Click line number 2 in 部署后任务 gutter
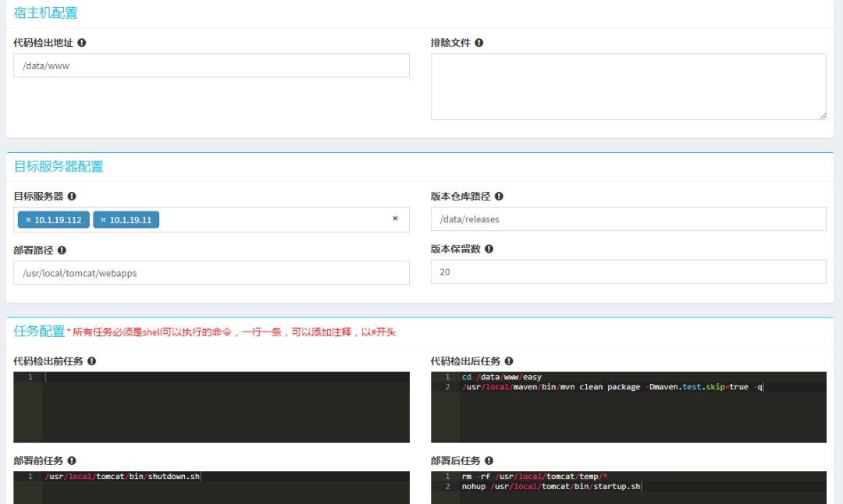 coord(447,486)
